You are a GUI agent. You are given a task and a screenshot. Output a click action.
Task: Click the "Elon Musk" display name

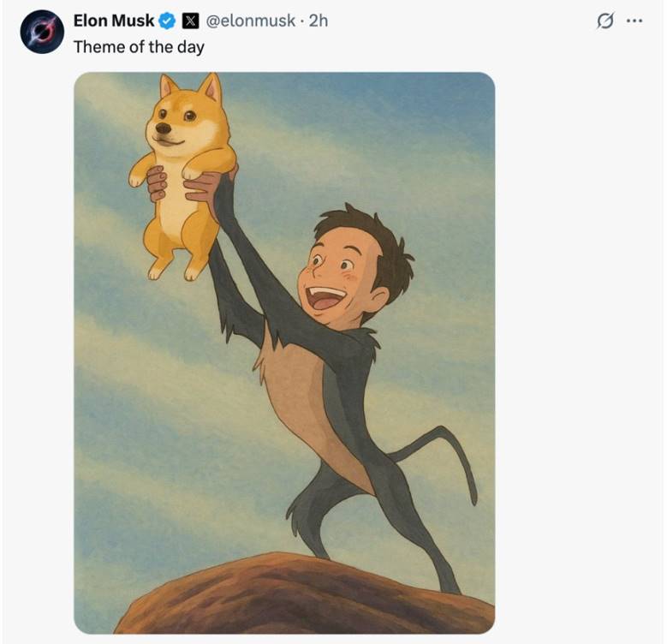[x=114, y=21]
